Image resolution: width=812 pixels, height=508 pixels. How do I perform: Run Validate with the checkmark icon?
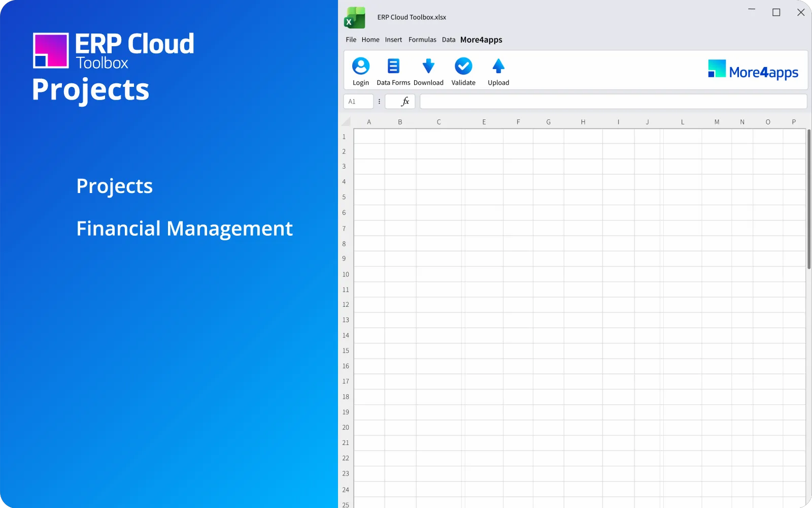pyautogui.click(x=463, y=66)
